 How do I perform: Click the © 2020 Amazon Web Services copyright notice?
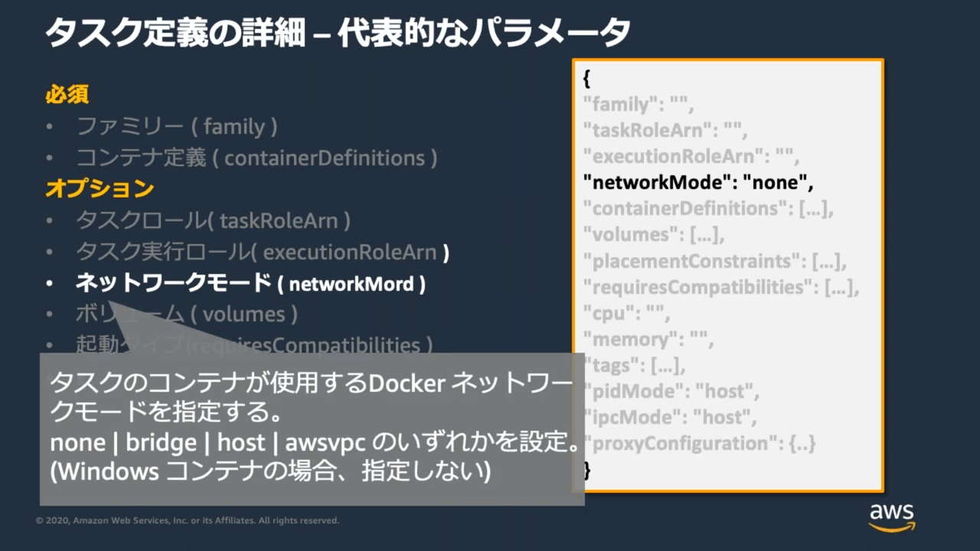188,520
